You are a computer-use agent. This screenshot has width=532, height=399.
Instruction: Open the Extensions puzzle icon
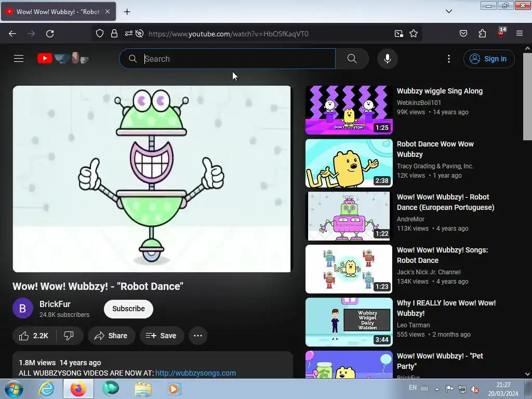[x=482, y=33]
